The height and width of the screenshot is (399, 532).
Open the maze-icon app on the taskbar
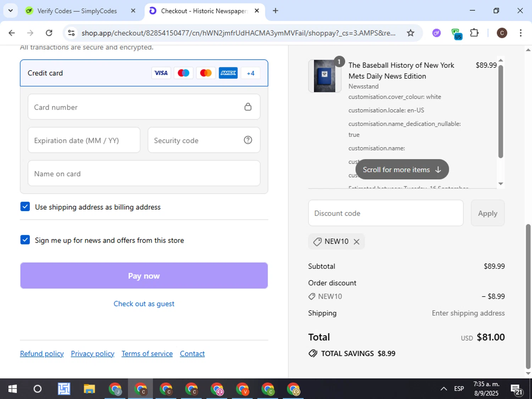[x=64, y=389]
